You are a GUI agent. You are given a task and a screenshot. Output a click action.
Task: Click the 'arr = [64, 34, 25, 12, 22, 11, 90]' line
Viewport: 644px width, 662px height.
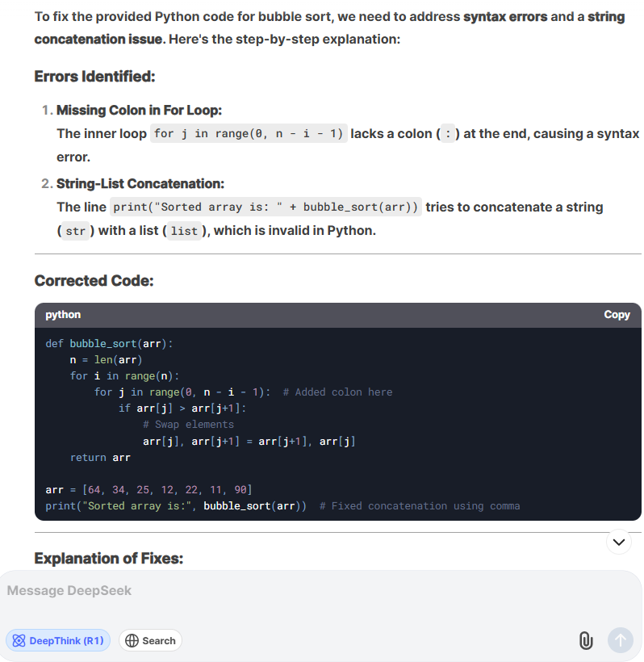[x=149, y=490]
